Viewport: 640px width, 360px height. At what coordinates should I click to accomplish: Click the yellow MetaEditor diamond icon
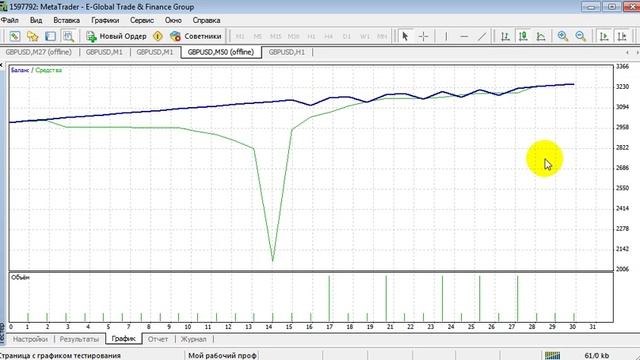(158, 36)
